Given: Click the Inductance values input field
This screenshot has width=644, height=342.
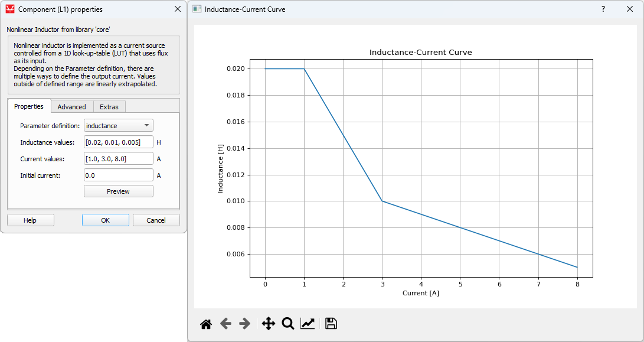Looking at the screenshot, I should [x=119, y=142].
